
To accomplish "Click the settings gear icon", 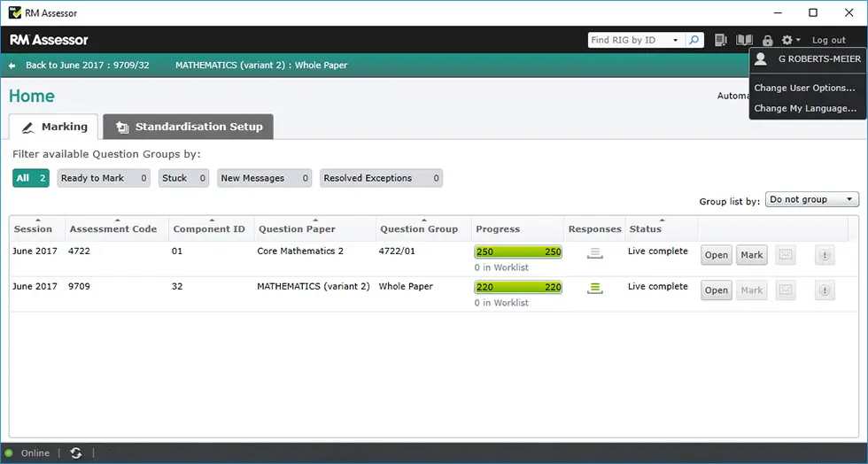I will [787, 40].
